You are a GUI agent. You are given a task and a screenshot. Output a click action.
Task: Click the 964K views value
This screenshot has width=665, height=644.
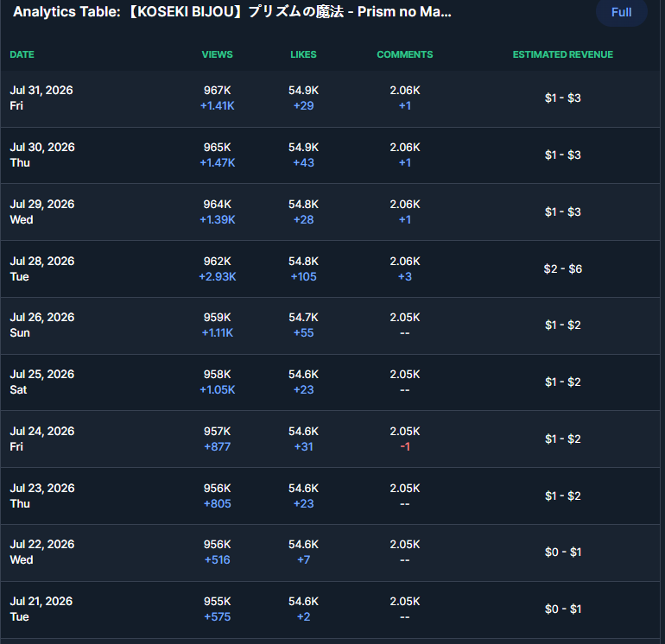(217, 205)
